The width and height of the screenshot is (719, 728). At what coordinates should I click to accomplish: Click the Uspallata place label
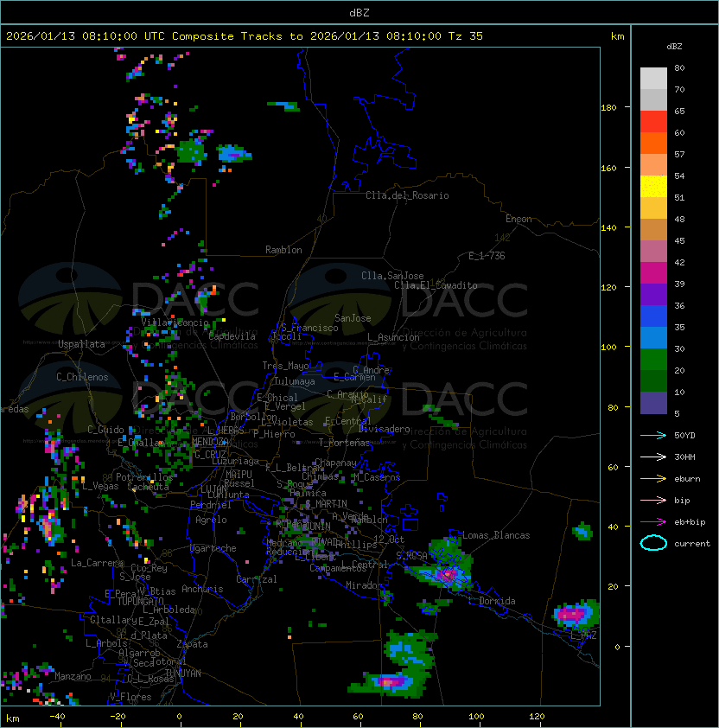[x=81, y=344]
